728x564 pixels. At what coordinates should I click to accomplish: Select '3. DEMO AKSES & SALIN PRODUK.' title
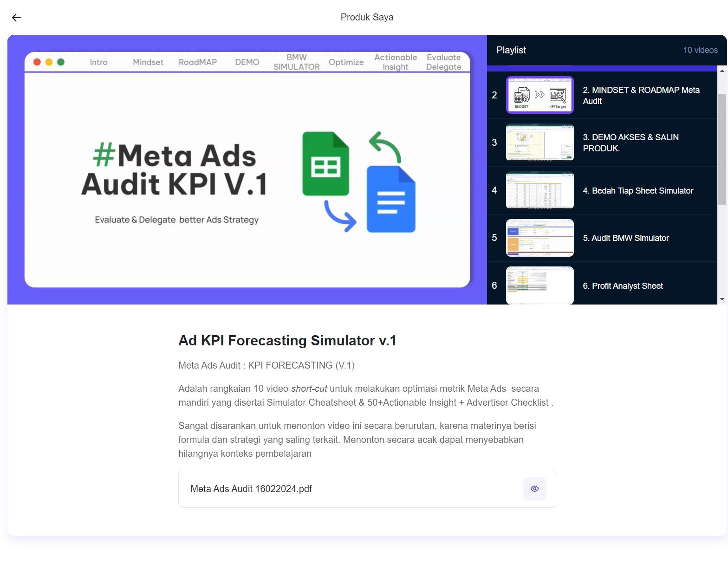pos(630,143)
